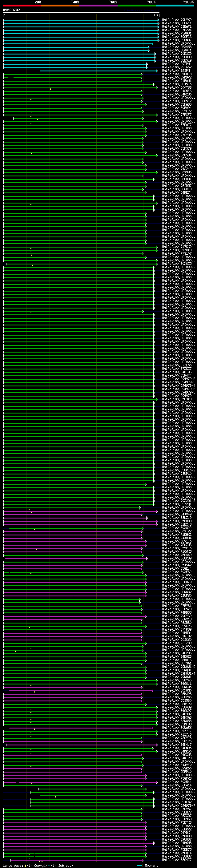Viewport: 197px width, 868px height.
Task: Click UniRef100_B8LZJ9 label
Action: 177,518
